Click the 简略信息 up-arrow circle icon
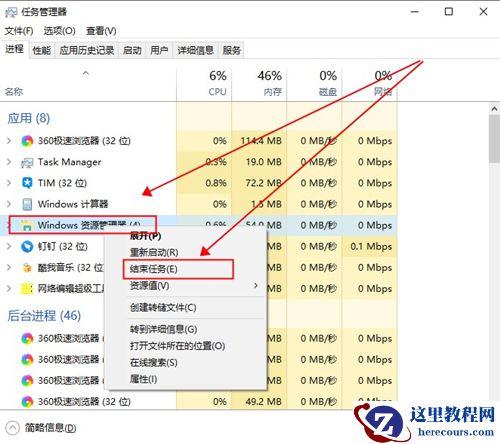The height and width of the screenshot is (444, 500). 12,428
